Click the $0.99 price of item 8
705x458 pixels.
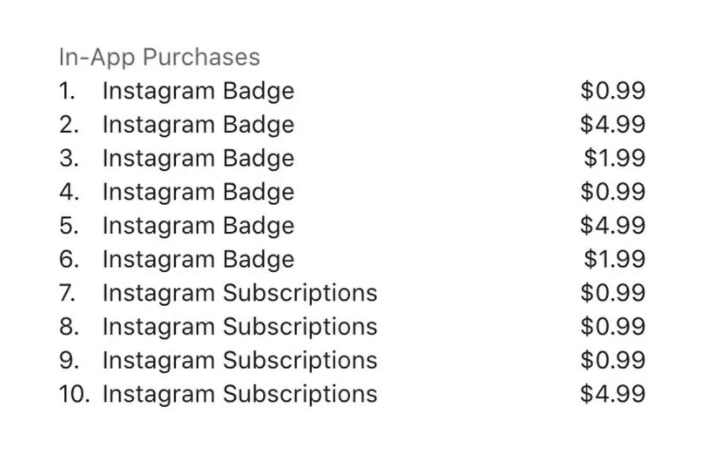tap(613, 326)
